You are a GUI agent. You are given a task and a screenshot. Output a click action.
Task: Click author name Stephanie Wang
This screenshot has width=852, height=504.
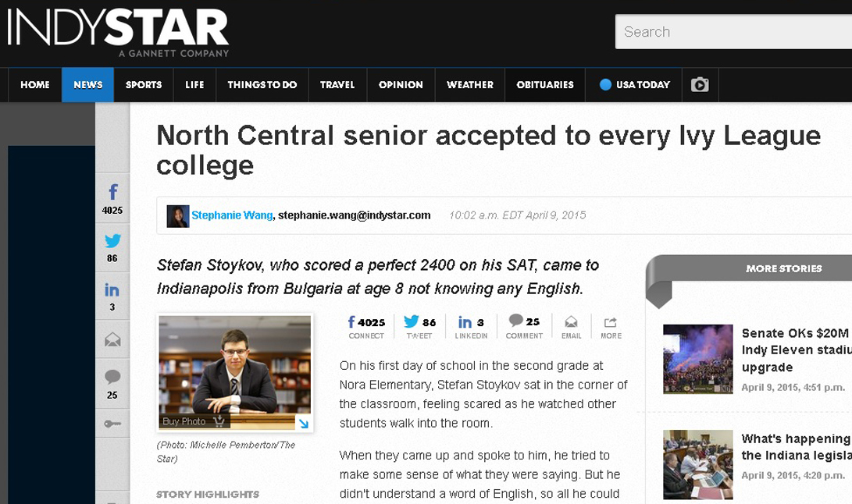232,215
